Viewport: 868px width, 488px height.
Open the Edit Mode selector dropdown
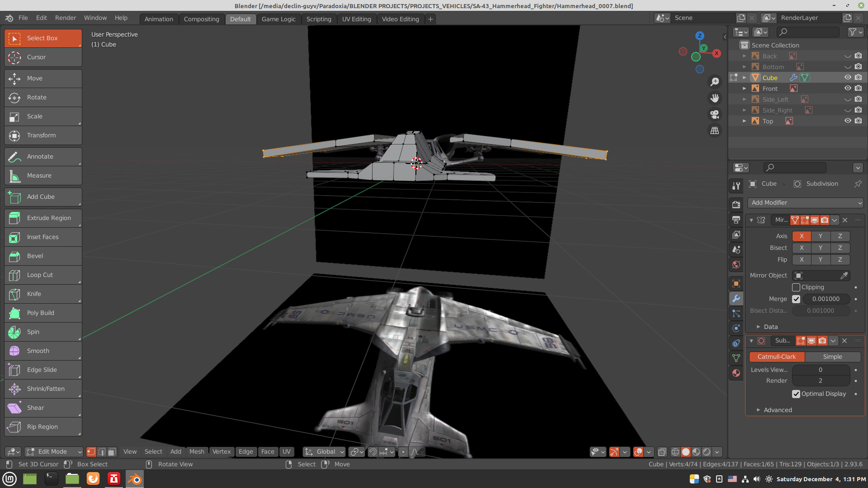pyautogui.click(x=54, y=452)
